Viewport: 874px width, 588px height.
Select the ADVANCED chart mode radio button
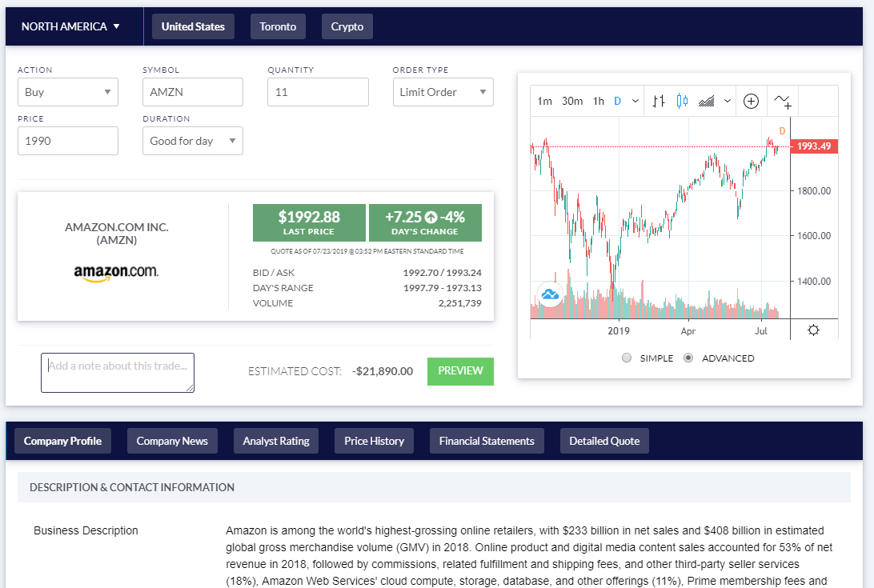[x=688, y=358]
